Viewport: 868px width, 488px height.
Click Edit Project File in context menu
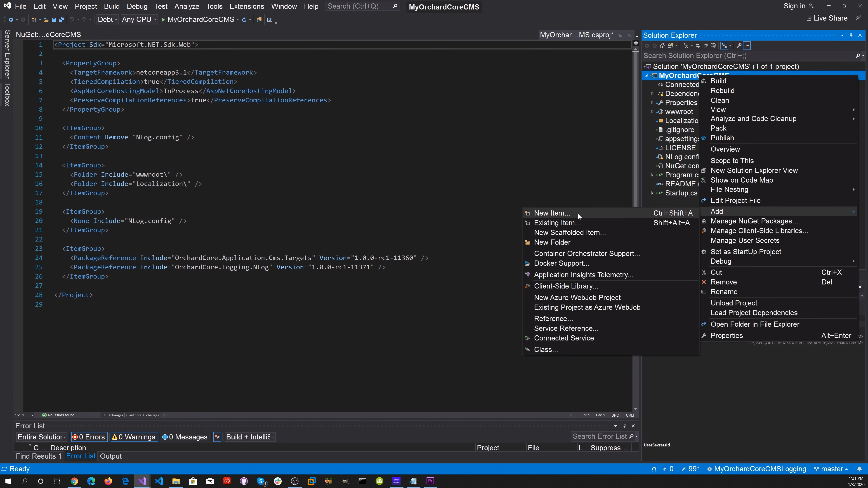coord(778,201)
